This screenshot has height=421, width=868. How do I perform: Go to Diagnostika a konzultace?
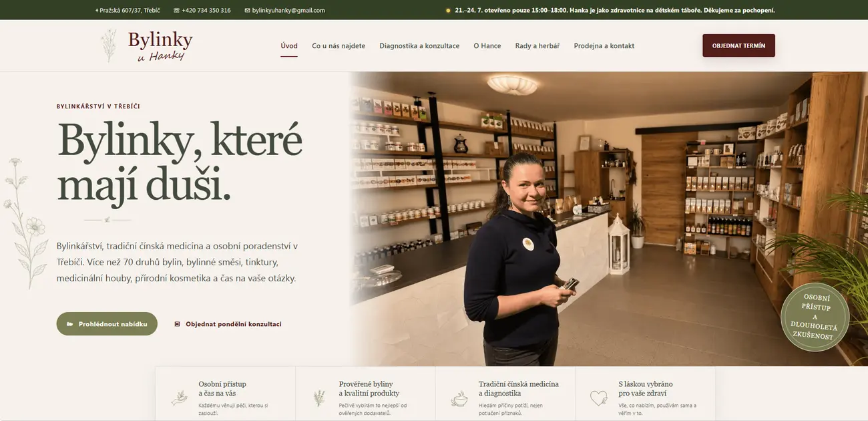[x=419, y=46]
